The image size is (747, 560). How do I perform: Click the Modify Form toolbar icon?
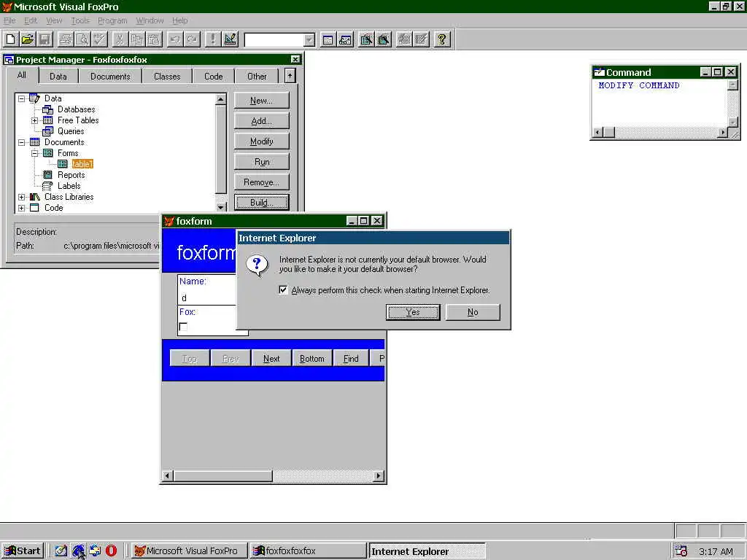(x=230, y=39)
